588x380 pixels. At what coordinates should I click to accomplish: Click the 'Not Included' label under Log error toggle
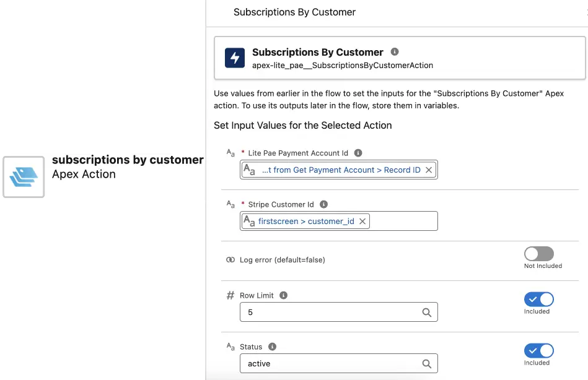click(x=543, y=266)
